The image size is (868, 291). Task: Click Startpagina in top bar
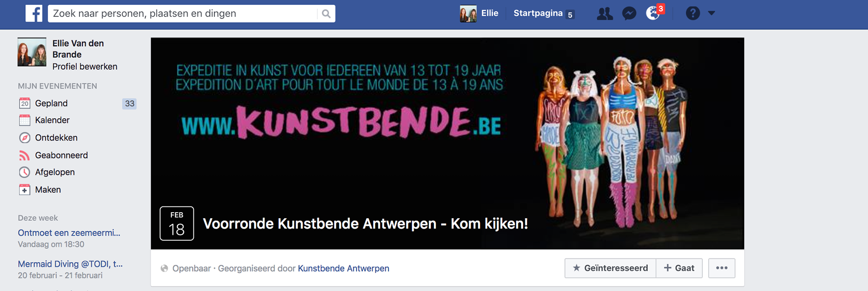(538, 13)
